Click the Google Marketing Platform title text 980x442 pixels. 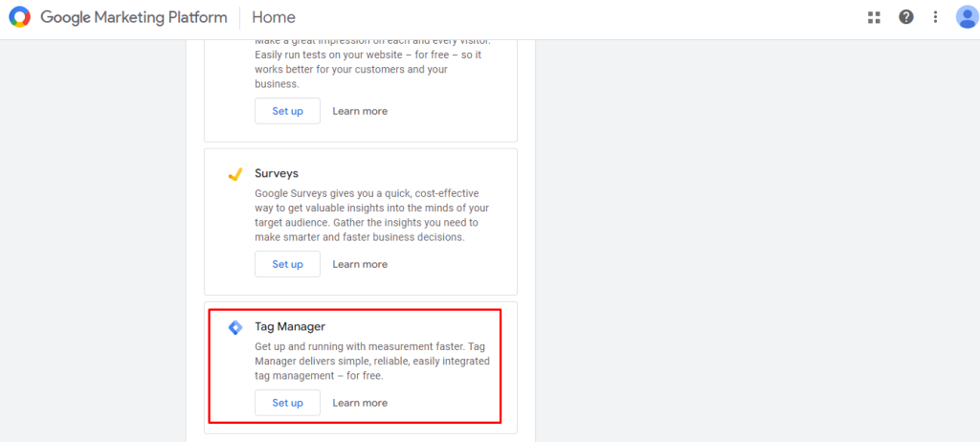(x=134, y=17)
